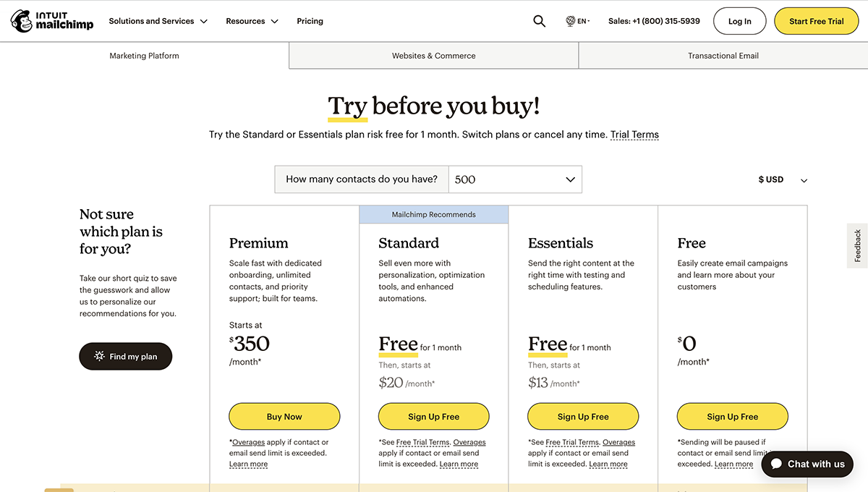Click the Find my plan sparkle button
Viewport: 868px width, 492px height.
[125, 356]
